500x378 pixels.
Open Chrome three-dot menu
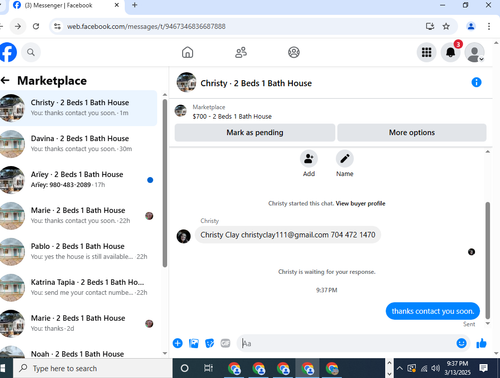pyautogui.click(x=489, y=26)
